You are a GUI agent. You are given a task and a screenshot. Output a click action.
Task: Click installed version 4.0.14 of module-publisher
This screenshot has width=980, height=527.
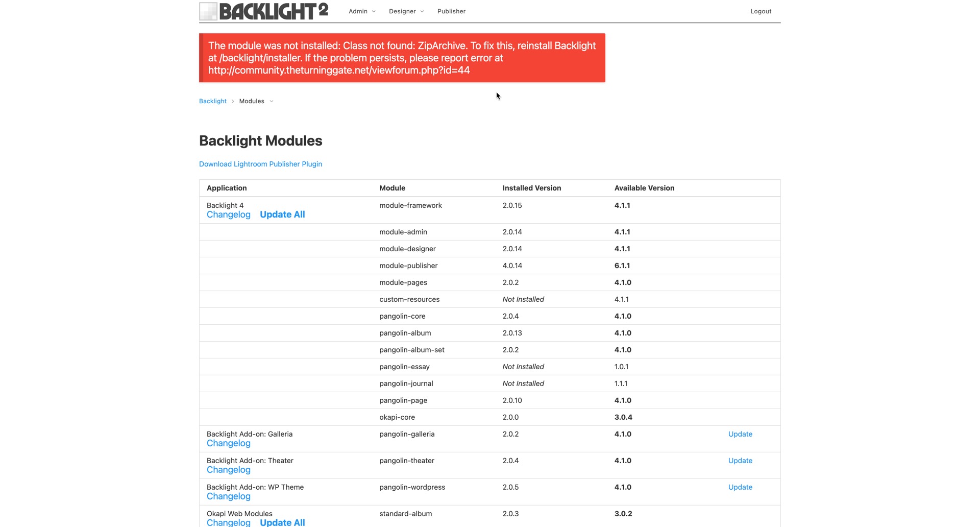click(512, 266)
